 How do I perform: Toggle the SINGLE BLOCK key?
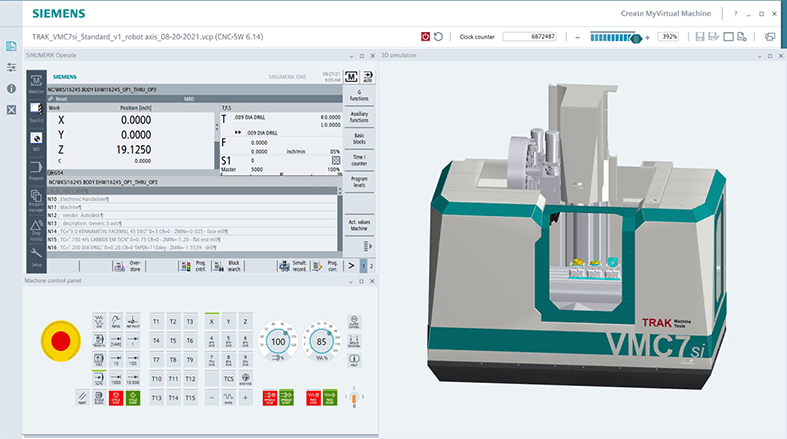pos(99,398)
